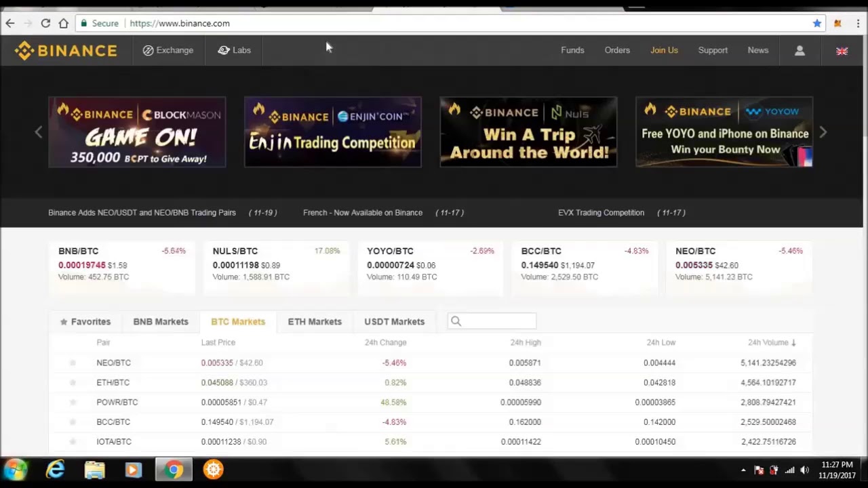Select POWR/BTC row in market table
This screenshot has width=868, height=488.
[431, 402]
